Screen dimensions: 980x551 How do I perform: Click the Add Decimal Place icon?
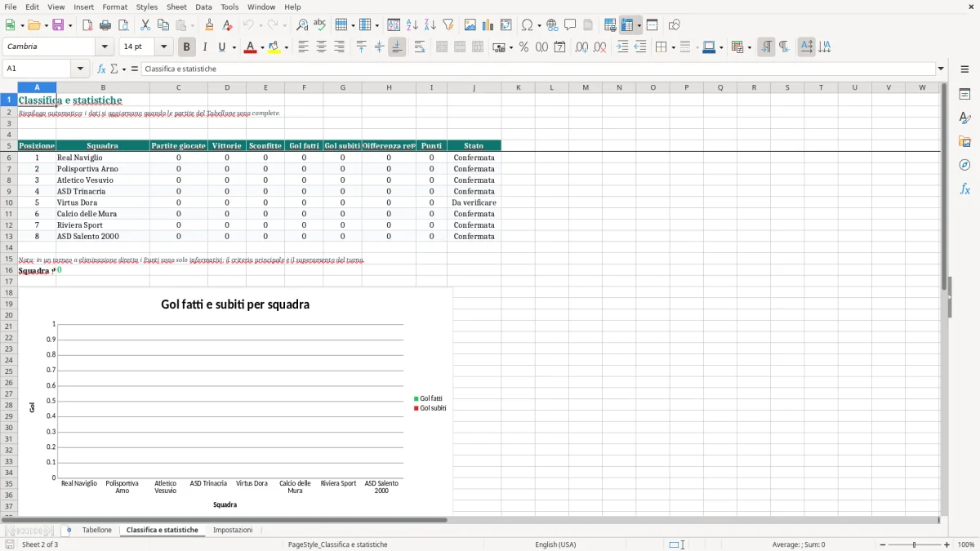coord(581,47)
